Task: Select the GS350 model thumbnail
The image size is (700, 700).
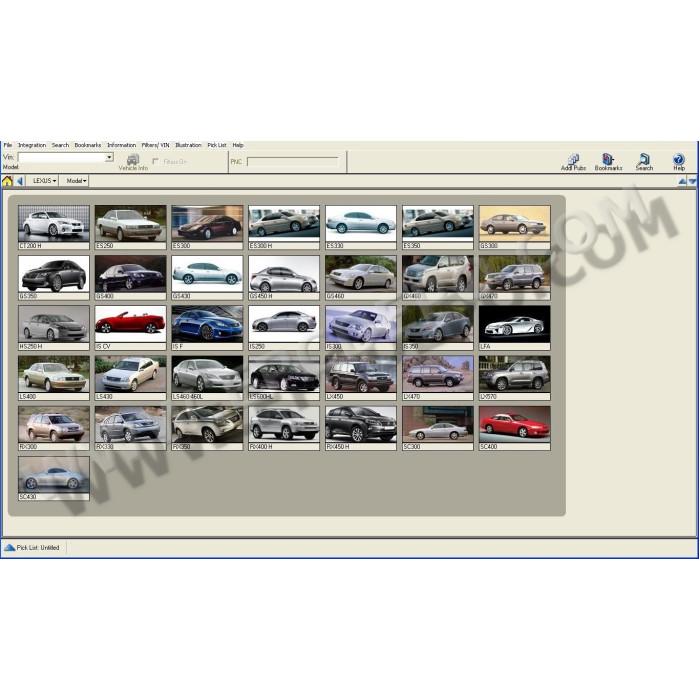Action: click(54, 277)
